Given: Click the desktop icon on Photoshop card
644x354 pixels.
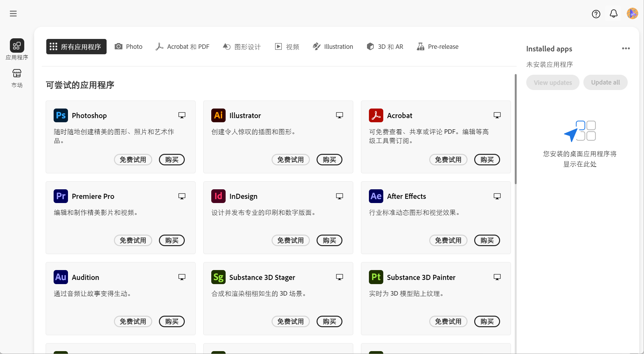Looking at the screenshot, I should tap(182, 115).
